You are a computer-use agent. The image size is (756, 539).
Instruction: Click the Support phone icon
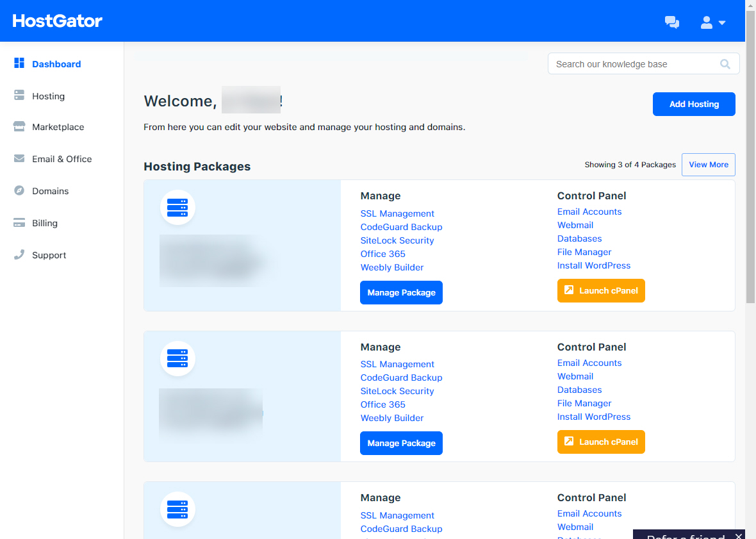click(19, 254)
